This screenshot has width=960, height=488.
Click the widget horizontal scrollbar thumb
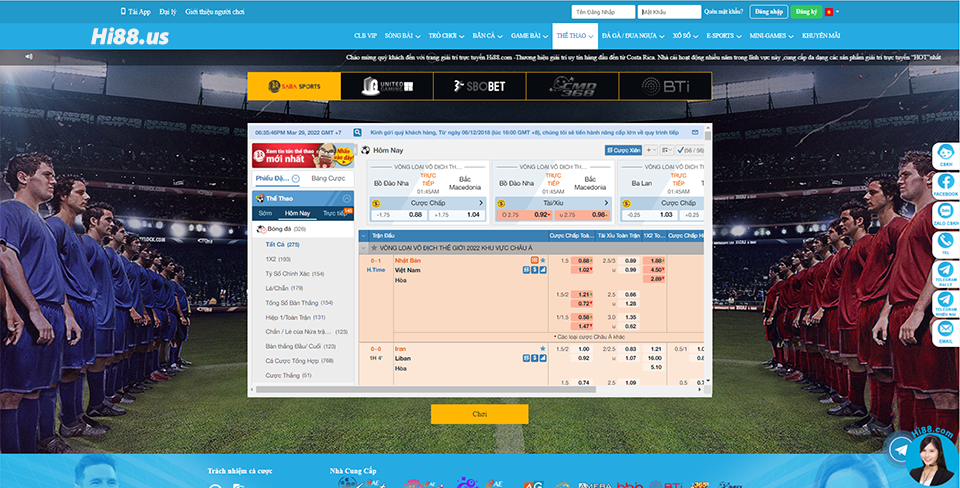pyautogui.click(x=426, y=389)
